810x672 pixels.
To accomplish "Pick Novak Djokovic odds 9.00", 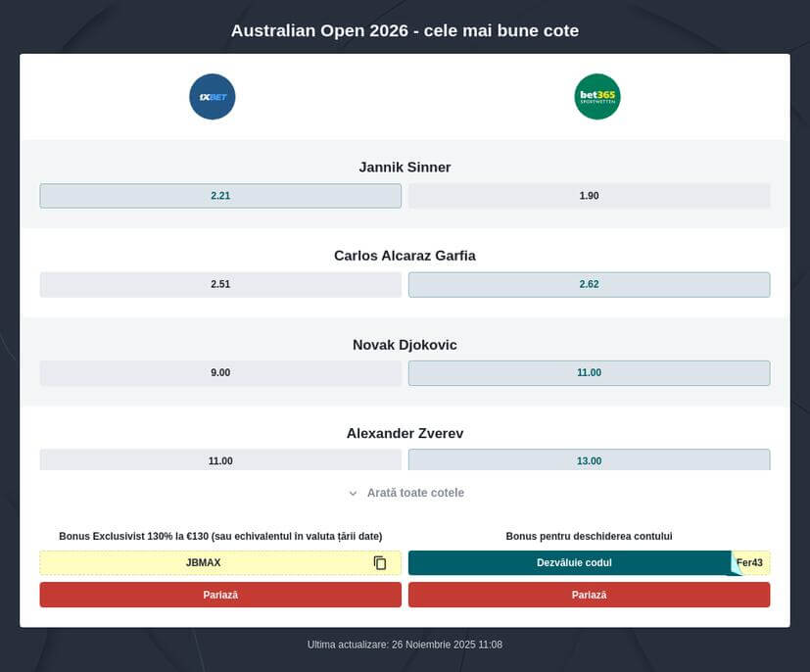I will click(220, 373).
